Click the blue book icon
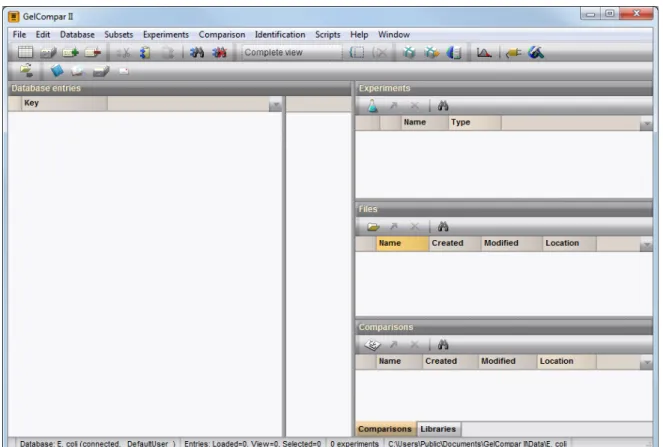 tap(57, 71)
